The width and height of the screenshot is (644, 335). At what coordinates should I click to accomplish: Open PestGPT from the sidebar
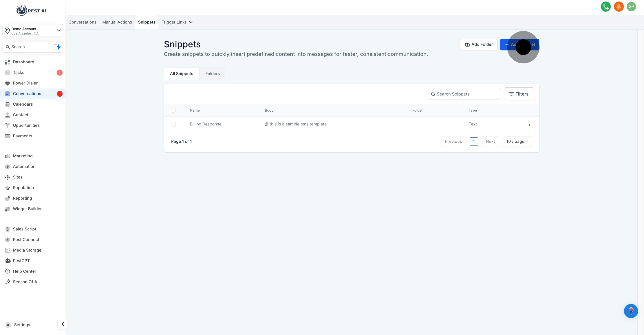(x=21, y=261)
